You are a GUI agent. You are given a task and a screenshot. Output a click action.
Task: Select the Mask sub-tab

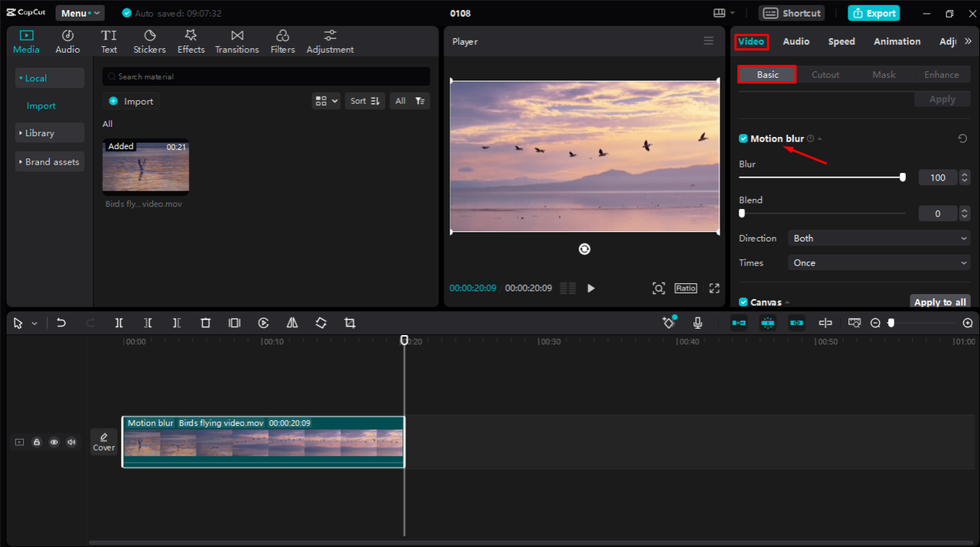[x=884, y=75]
